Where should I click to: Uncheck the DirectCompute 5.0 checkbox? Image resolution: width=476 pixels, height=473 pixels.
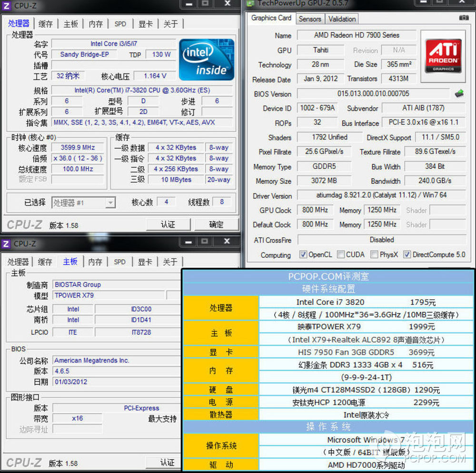click(x=407, y=254)
